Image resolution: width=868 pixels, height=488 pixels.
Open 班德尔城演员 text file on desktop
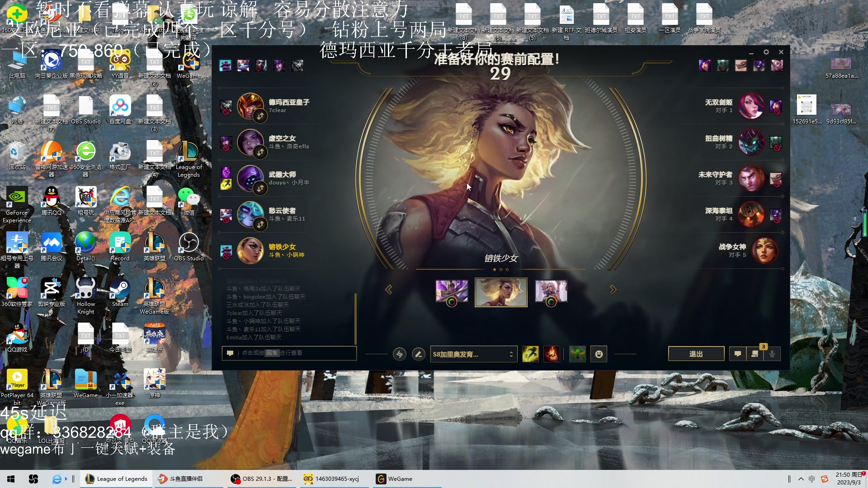601,18
